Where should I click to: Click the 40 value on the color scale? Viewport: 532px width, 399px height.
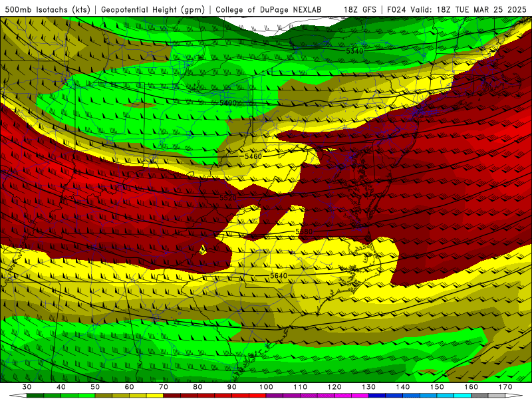coord(61,387)
